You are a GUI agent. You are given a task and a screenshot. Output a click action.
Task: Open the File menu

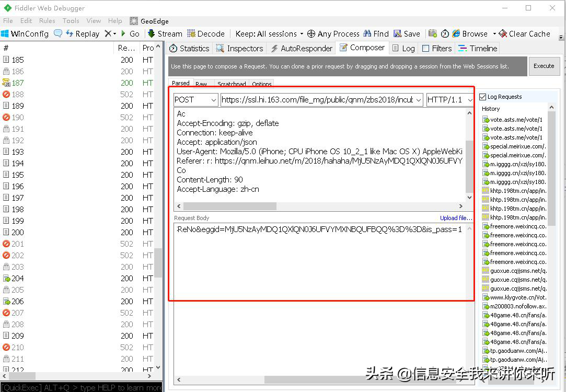[8, 20]
